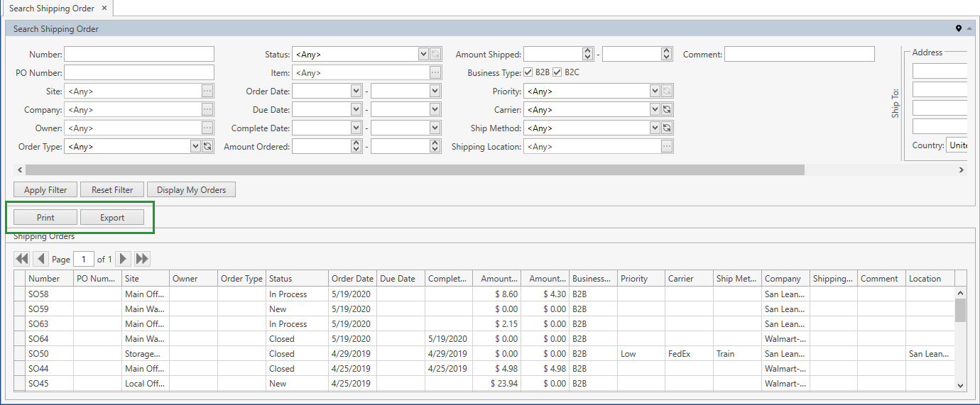This screenshot has width=980, height=405.
Task: Go to the first page of results
Action: 21,259
